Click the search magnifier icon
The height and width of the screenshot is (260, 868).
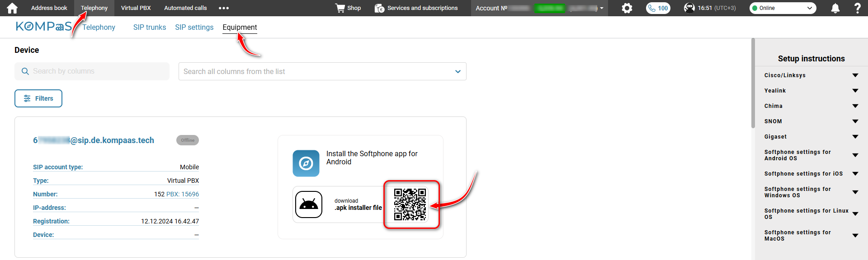coord(25,71)
